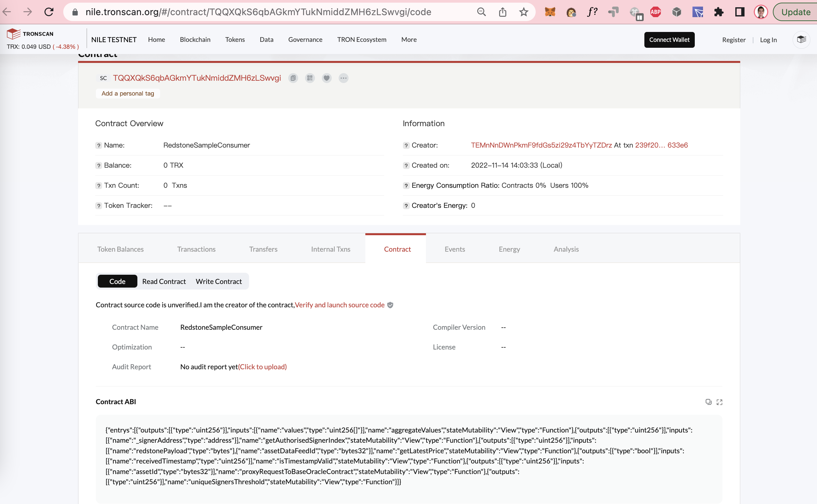Viewport: 817px width, 504px height.
Task: Open the AdBlock Plus extension
Action: [655, 12]
